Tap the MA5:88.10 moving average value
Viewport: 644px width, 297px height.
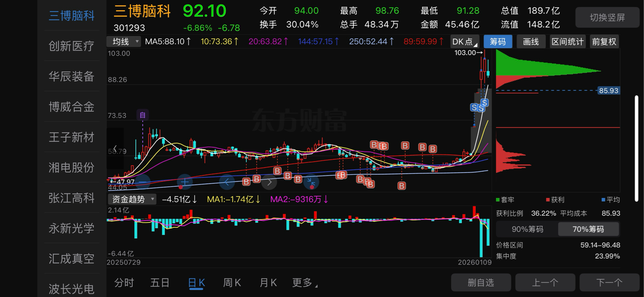[168, 41]
